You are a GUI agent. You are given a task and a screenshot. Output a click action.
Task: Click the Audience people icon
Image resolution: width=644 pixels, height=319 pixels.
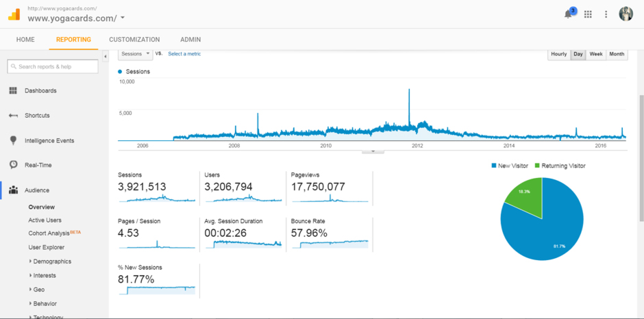click(x=14, y=190)
